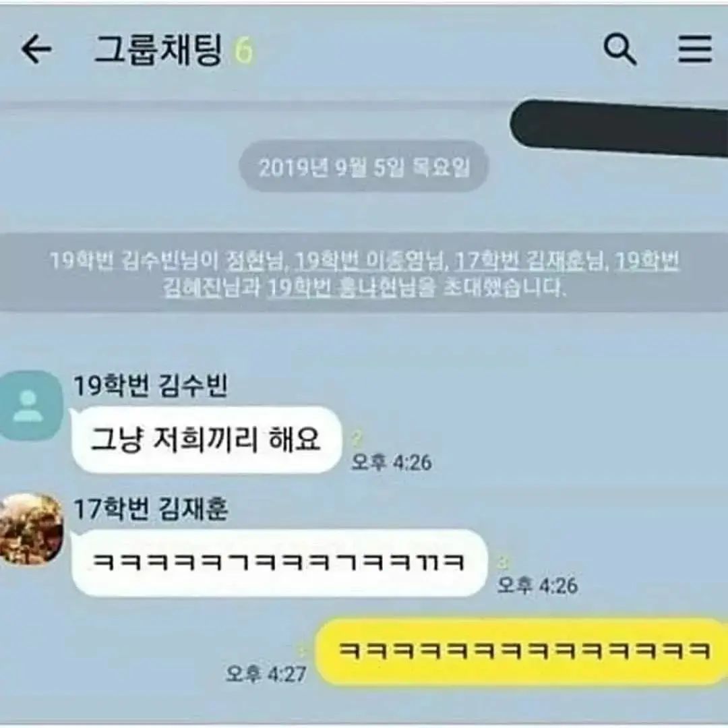Tap the 정현님 link in the invite notice
728x728 pixels.
254,261
